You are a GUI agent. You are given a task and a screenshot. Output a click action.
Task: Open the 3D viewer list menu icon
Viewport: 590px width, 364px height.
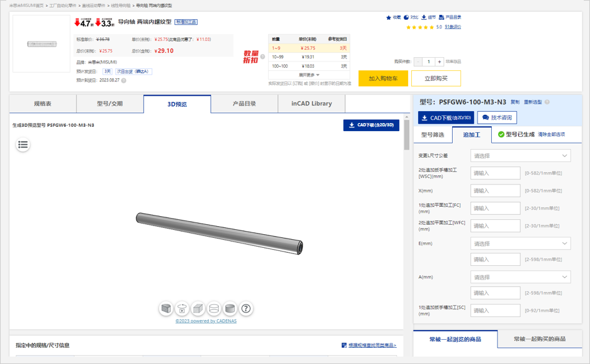tap(23, 145)
